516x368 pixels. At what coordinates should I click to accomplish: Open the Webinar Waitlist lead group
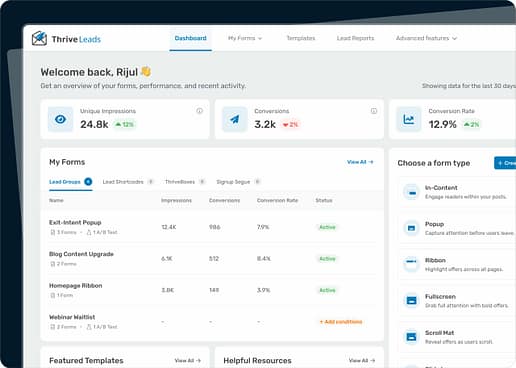[x=72, y=317]
